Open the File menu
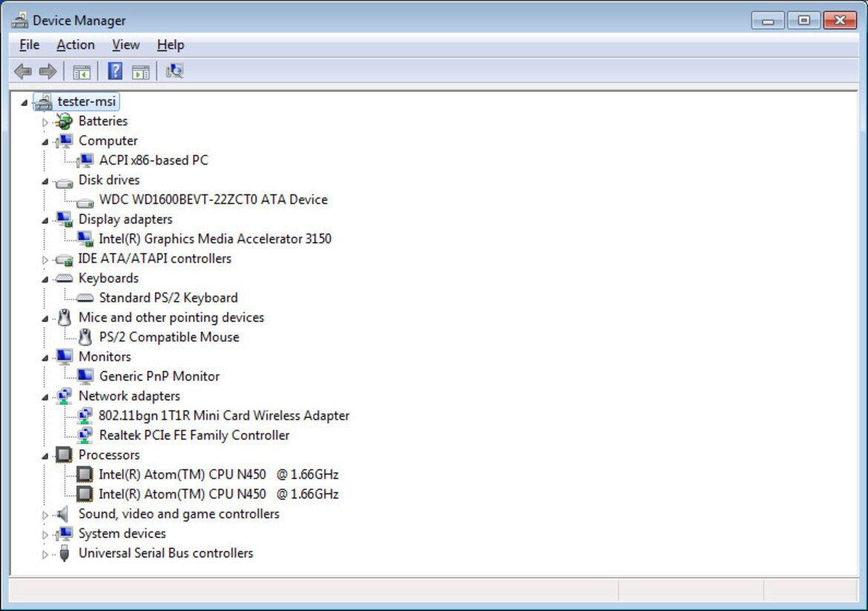Viewport: 868px width, 611px height. (x=30, y=45)
